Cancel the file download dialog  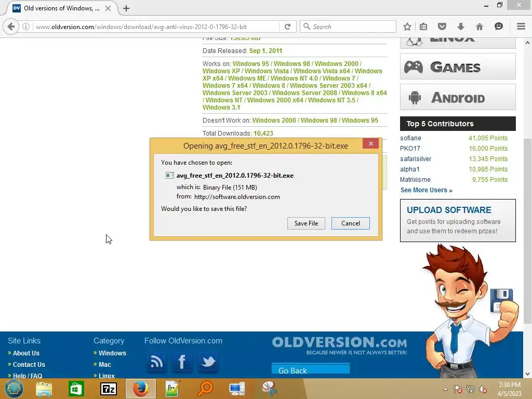click(351, 223)
